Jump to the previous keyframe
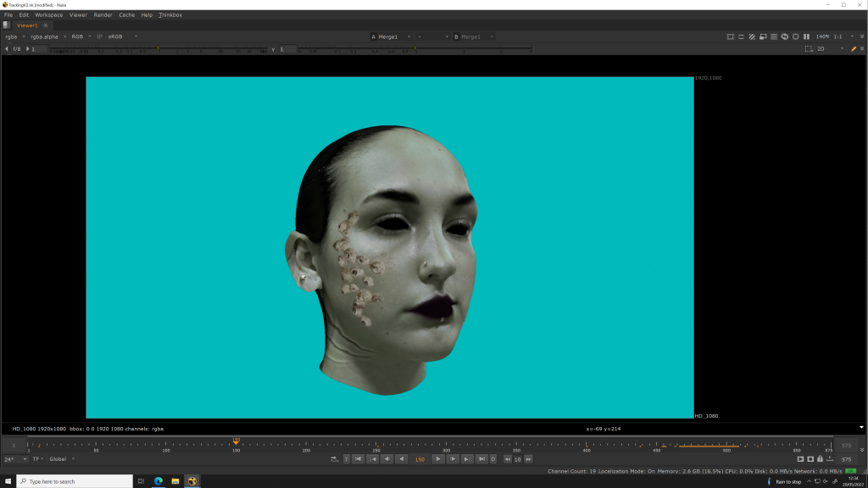Image resolution: width=868 pixels, height=488 pixels. tap(373, 459)
